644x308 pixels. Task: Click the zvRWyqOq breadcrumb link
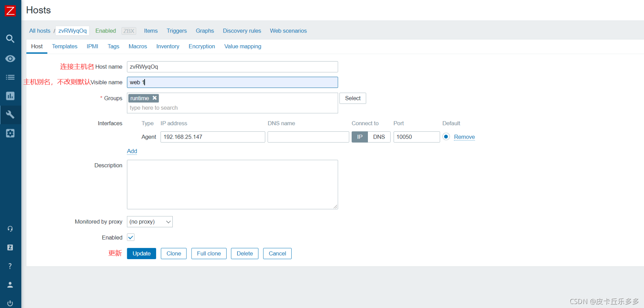pos(73,31)
